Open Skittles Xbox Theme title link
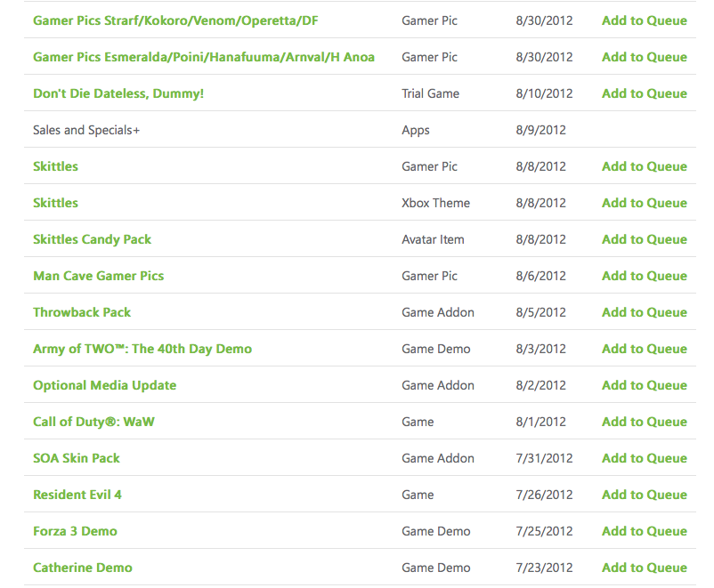Viewport: 714px width, 588px height. (x=55, y=203)
